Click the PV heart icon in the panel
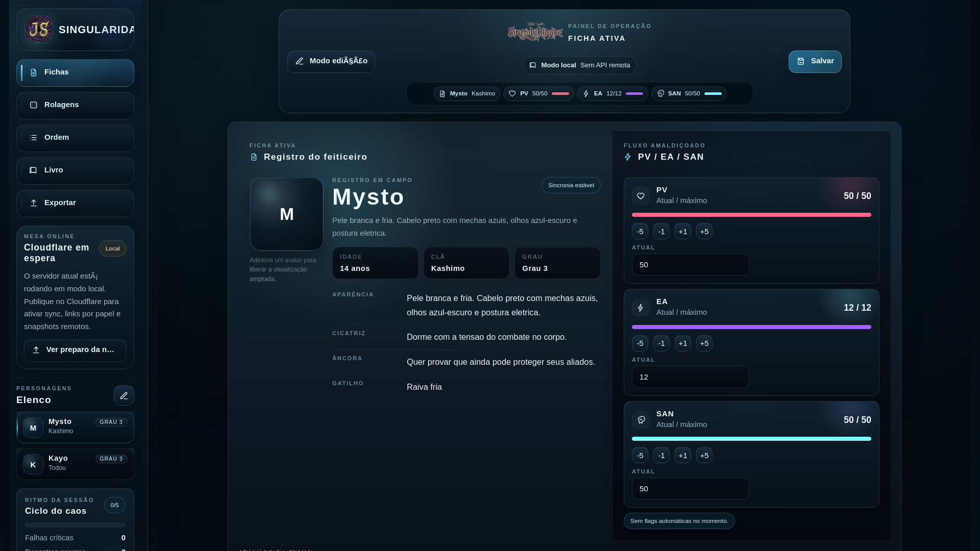The width and height of the screenshot is (980, 551). coord(641,196)
